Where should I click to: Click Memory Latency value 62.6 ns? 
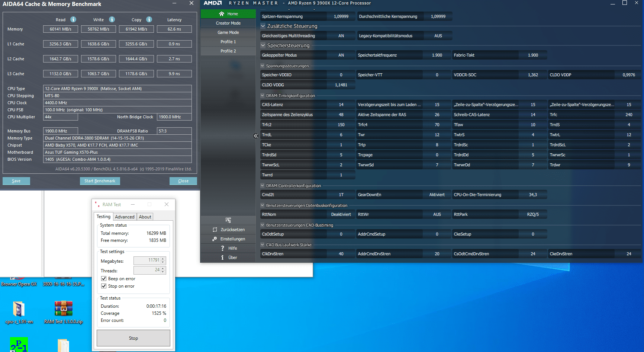174,29
